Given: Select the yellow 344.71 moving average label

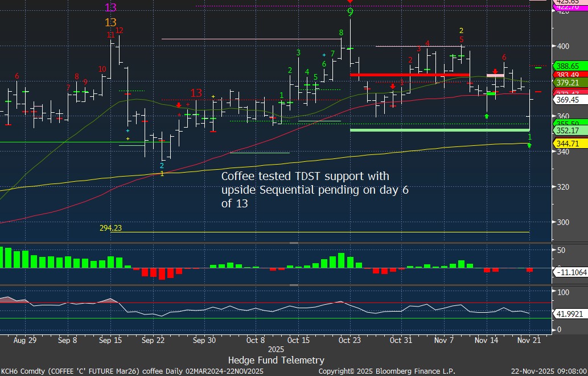Looking at the screenshot, I should click(x=567, y=144).
